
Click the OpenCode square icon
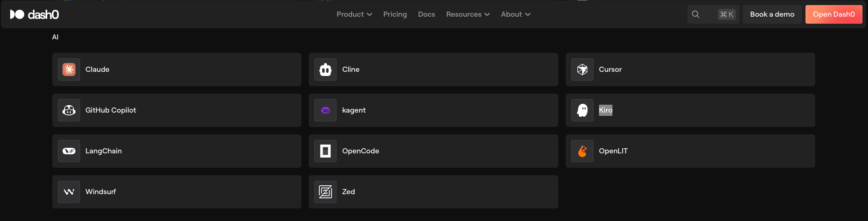coord(325,151)
